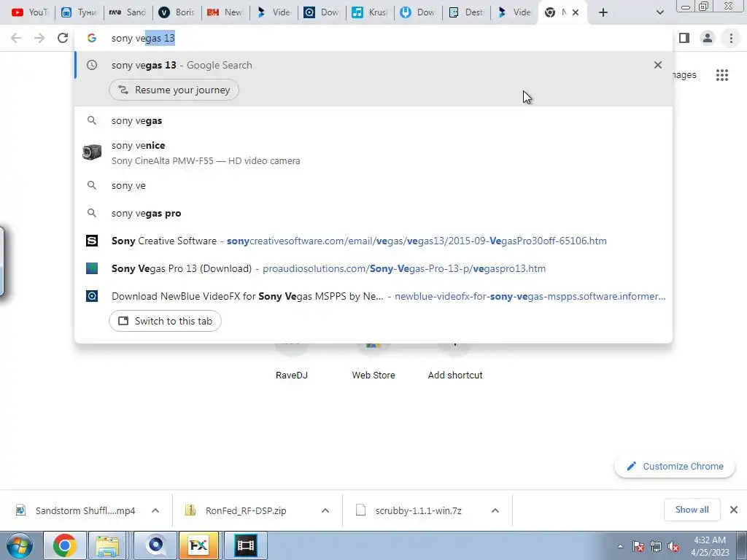Screen dimensions: 747x560
Task: Click the Sony CineAlta camera thumbnail
Action: click(92, 152)
